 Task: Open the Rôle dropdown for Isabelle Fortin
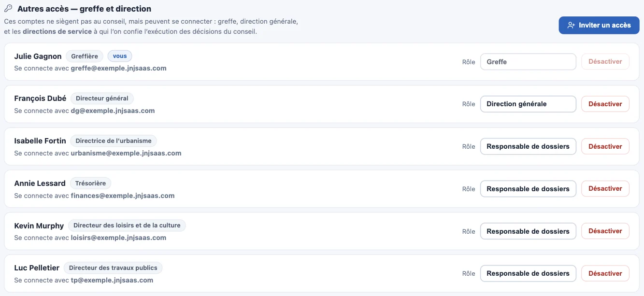528,146
